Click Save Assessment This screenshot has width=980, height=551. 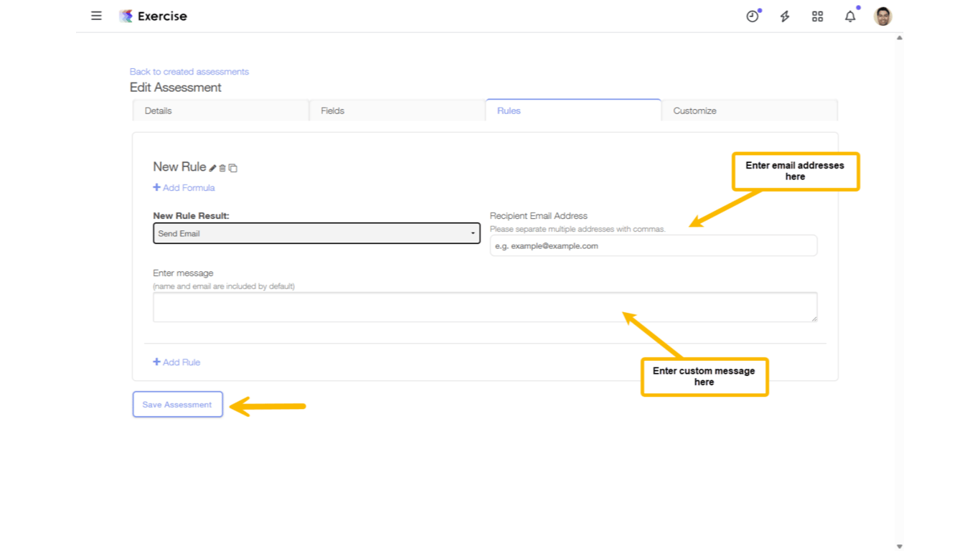177,404
